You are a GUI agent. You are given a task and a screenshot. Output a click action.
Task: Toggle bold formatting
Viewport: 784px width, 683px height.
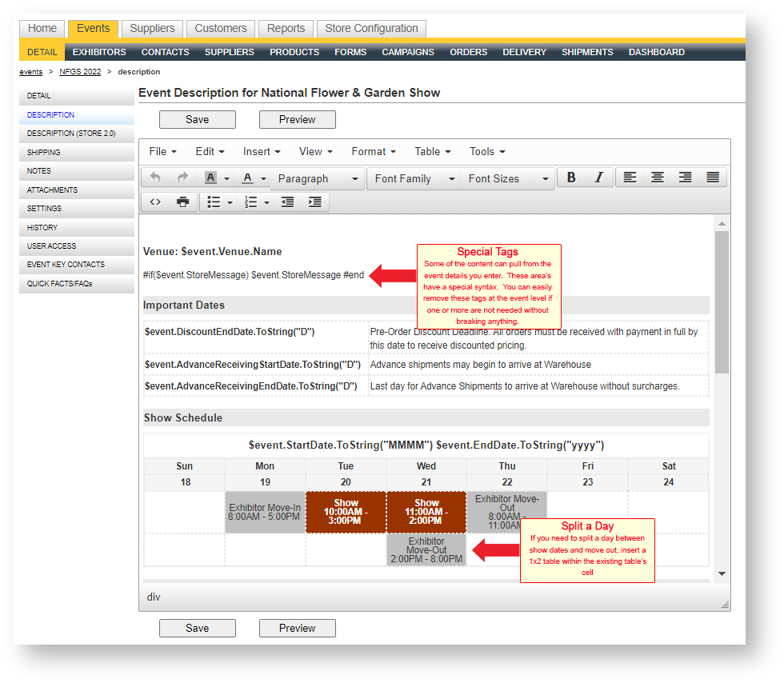tap(571, 178)
